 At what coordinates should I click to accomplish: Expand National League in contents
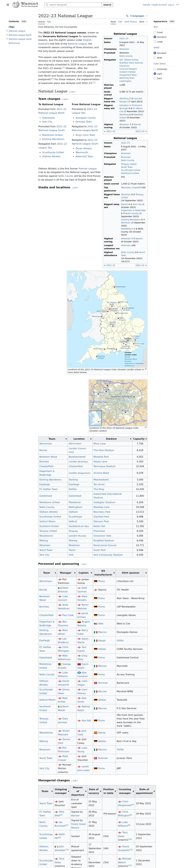pos(7,31)
